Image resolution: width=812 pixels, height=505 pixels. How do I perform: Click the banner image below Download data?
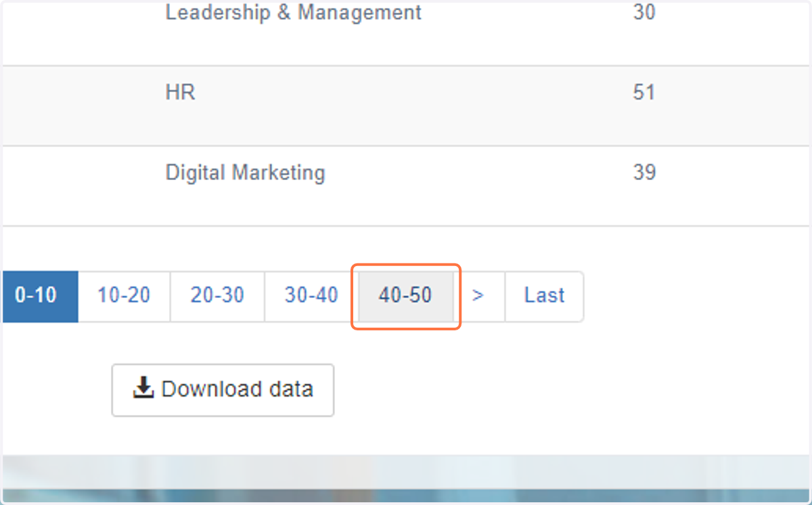pyautogui.click(x=406, y=478)
